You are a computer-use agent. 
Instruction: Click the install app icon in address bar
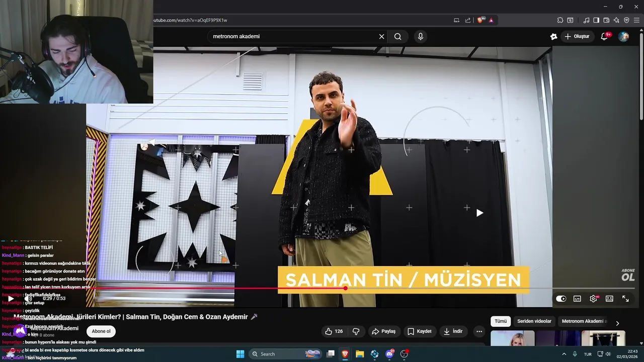click(456, 20)
